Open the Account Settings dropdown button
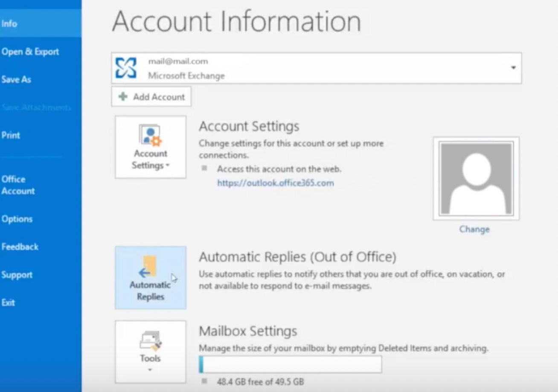The width and height of the screenshot is (558, 392). [x=151, y=147]
